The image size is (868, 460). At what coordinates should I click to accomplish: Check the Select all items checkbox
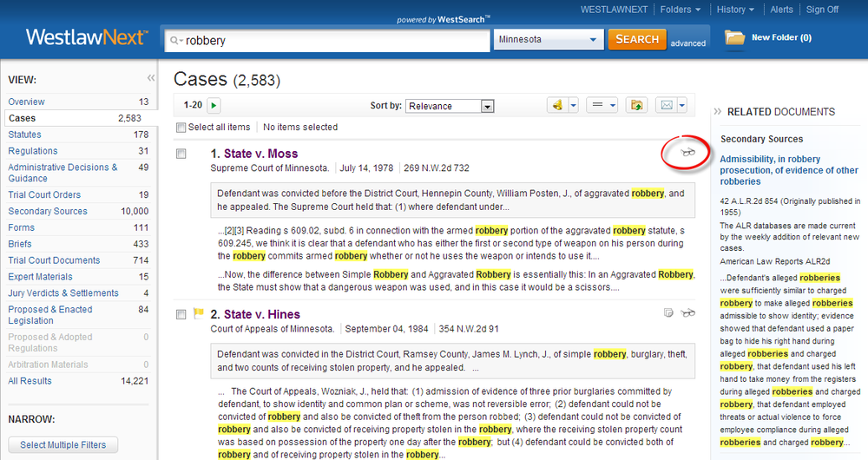181,128
